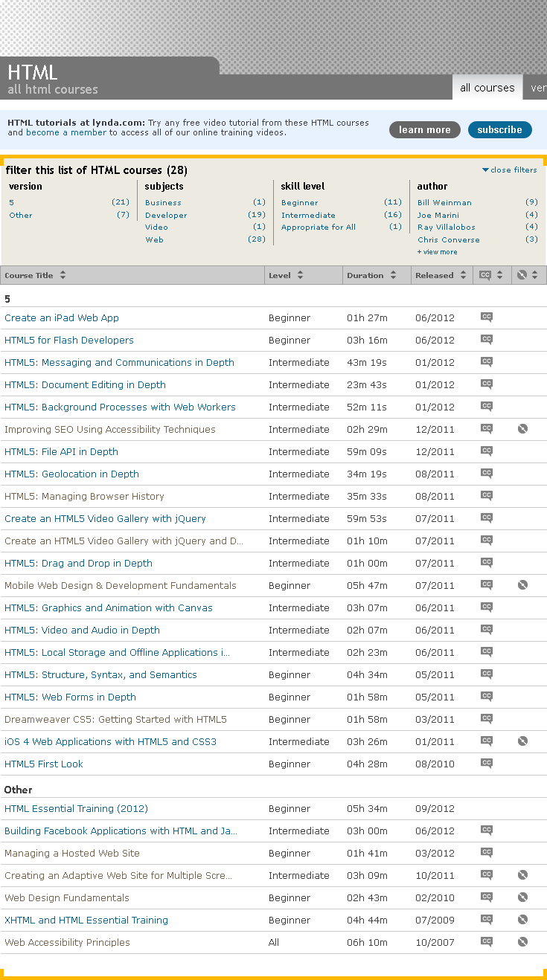The height and width of the screenshot is (980, 547).
Task: Open HTML5: Structure, Syntax, and Semantics
Action: pyautogui.click(x=100, y=674)
